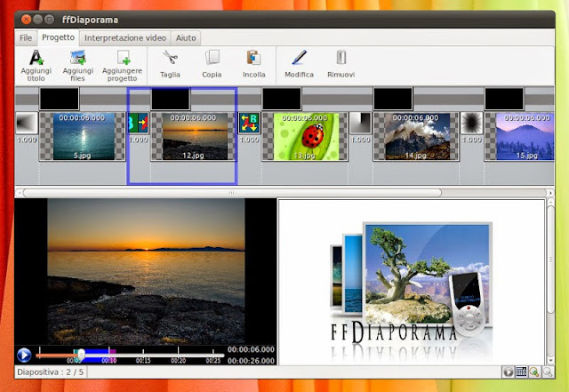The image size is (569, 392).
Task: Click the transition icon before 5.jpg
Action: pos(27,123)
